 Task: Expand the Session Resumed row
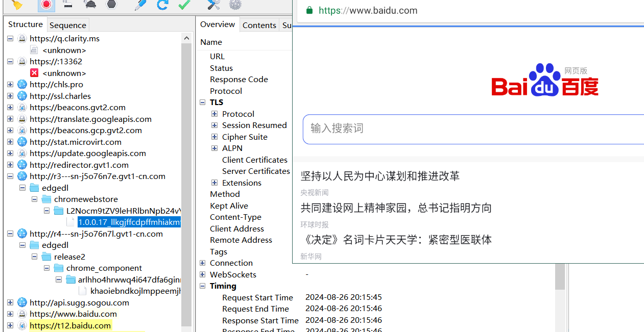click(x=214, y=125)
